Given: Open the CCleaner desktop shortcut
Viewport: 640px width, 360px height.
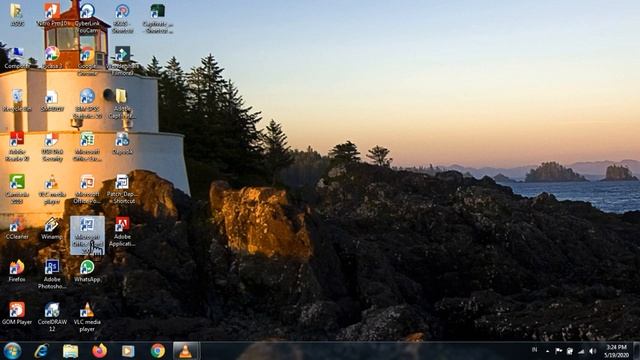Looking at the screenshot, I should pos(17,228).
